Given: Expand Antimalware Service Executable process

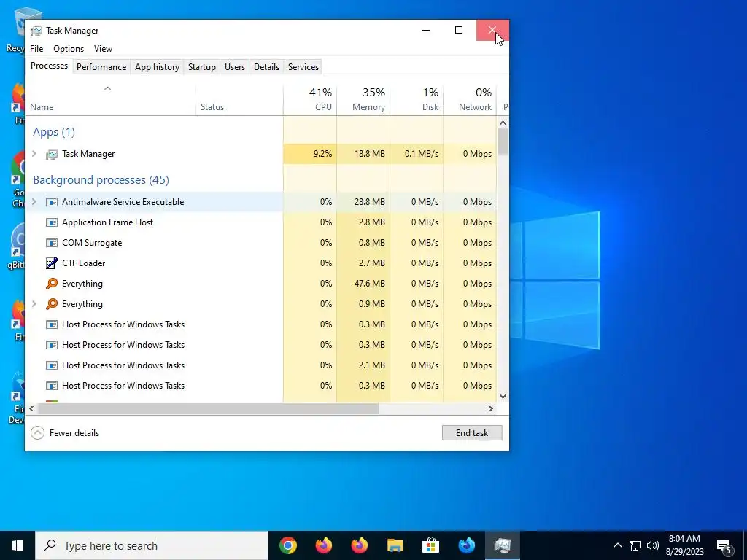Looking at the screenshot, I should click(34, 202).
